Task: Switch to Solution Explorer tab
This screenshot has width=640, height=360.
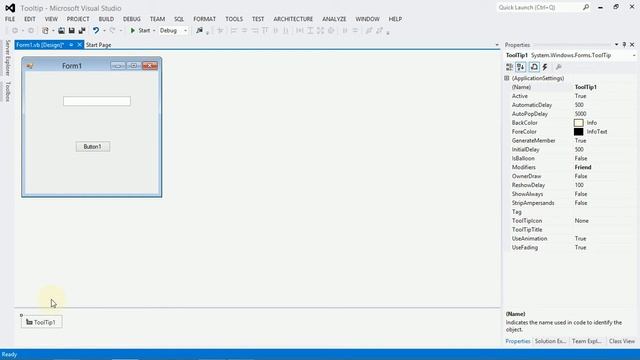Action: tap(550, 341)
